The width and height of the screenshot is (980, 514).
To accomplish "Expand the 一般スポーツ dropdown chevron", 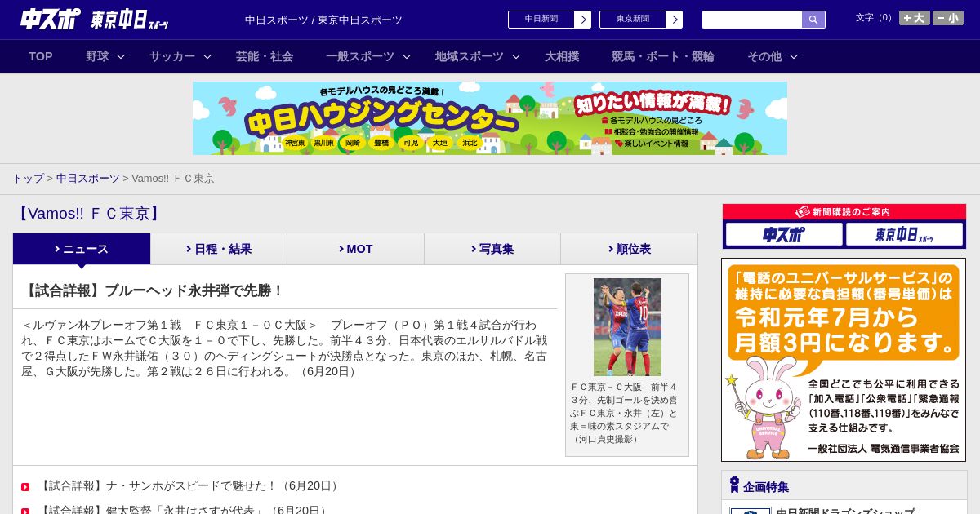I will pos(407,56).
